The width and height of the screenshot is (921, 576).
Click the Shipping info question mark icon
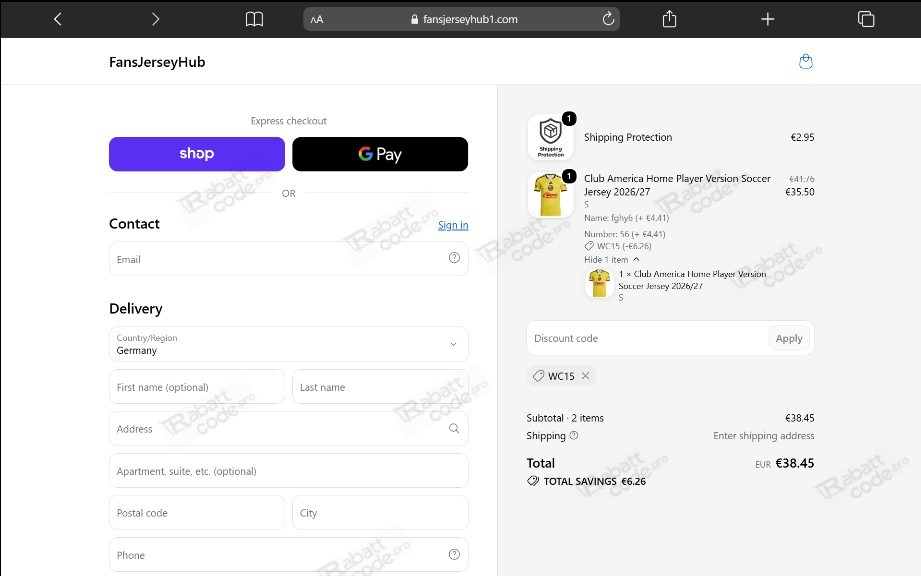click(x=574, y=435)
